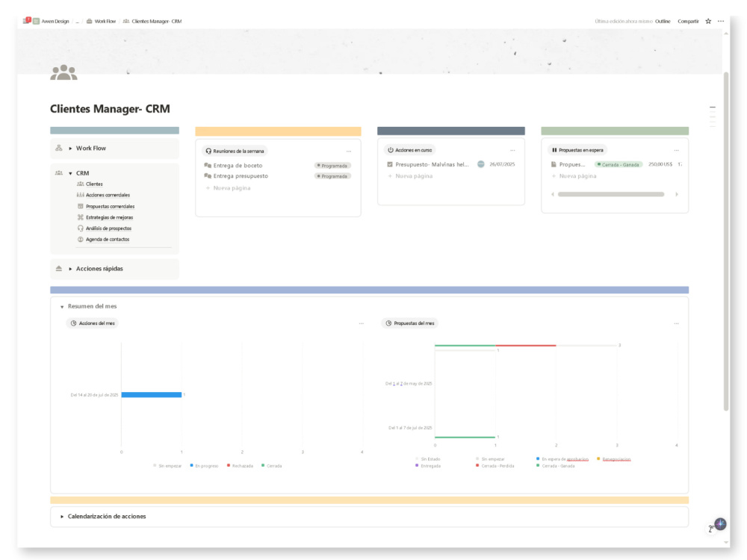Viewport: 747px width, 560px height.
Task: Favorite the page with the star icon
Action: 708,21
